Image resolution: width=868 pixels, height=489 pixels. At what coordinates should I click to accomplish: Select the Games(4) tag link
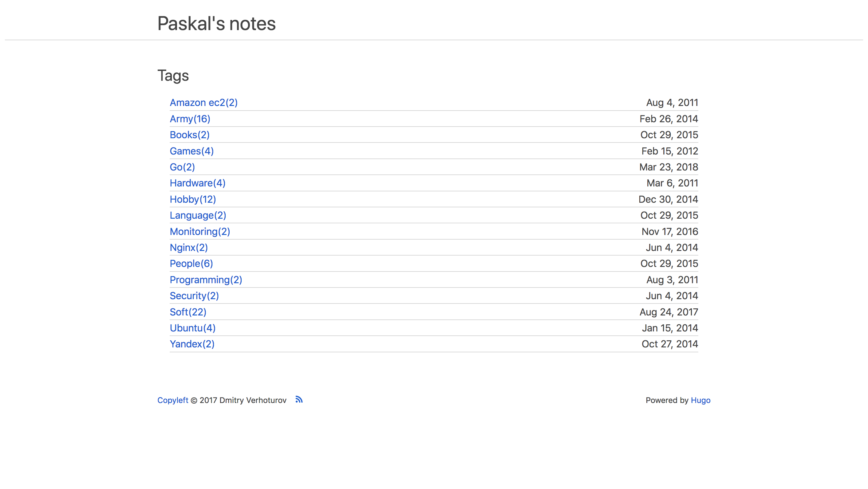(192, 151)
